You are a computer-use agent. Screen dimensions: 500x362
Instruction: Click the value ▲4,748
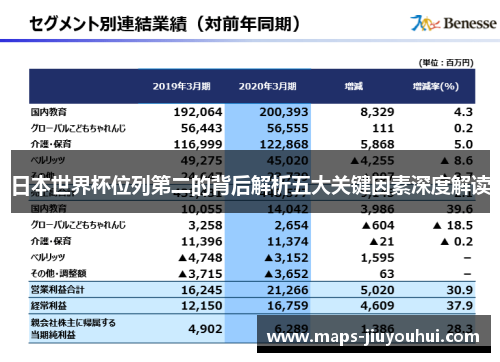200,257
